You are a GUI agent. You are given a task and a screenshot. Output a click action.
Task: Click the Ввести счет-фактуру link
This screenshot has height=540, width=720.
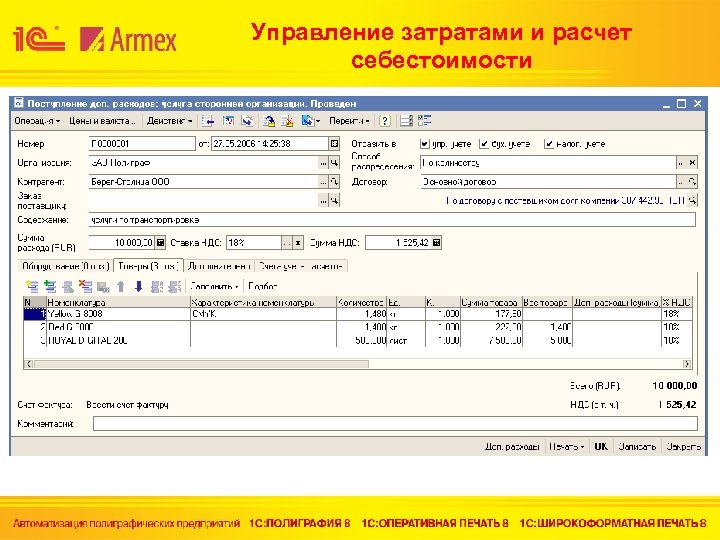(x=128, y=405)
